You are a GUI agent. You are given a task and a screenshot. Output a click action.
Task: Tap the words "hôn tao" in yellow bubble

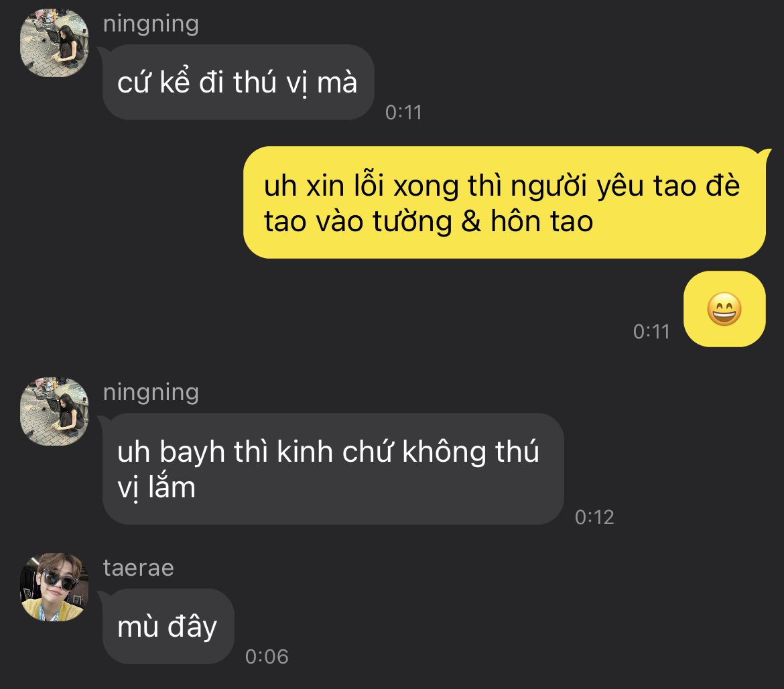[x=542, y=221]
